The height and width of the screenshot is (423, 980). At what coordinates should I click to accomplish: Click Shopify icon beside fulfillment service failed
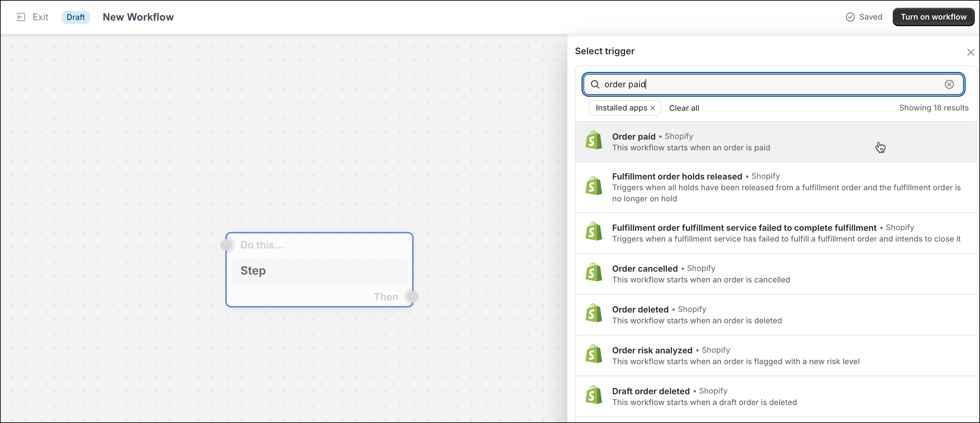tap(594, 231)
